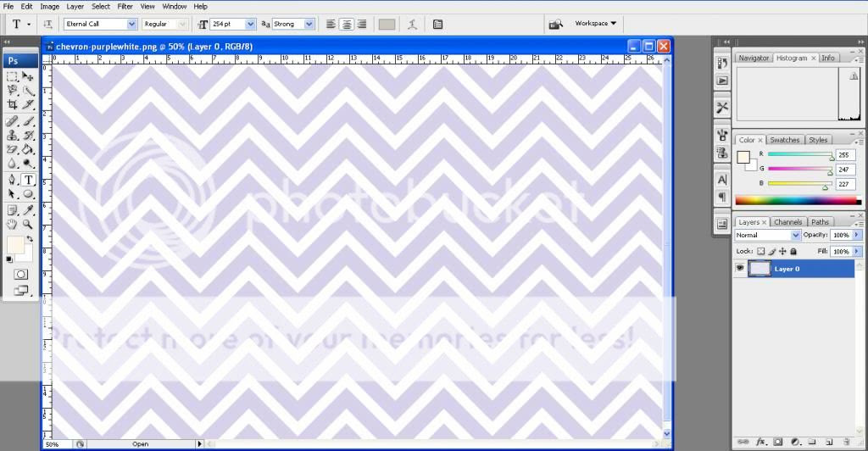Toggle lock image pixels
Image resolution: width=868 pixels, height=451 pixels.
[x=772, y=251]
